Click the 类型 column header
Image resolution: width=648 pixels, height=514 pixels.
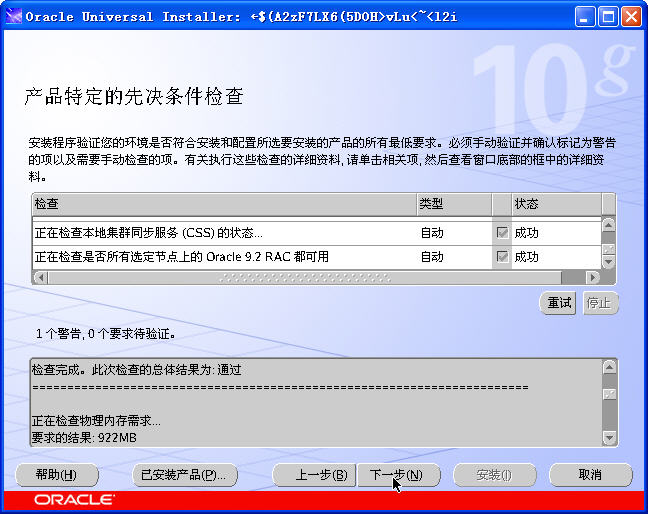point(454,204)
